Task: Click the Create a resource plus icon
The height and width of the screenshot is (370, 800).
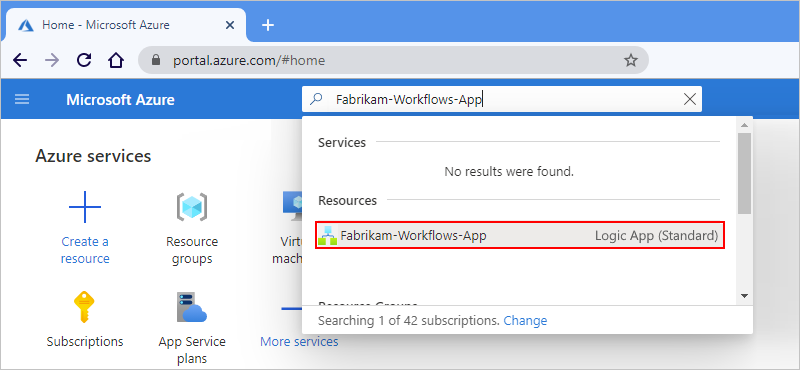Action: point(85,207)
